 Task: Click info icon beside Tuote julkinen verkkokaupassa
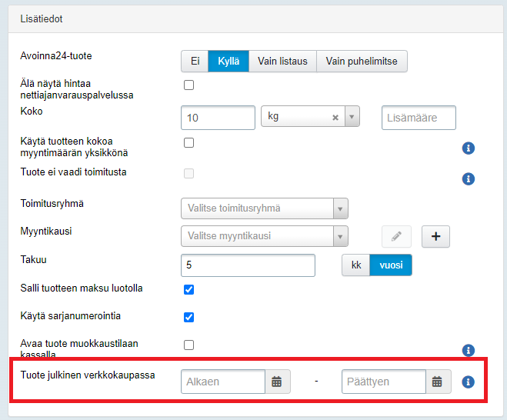click(468, 382)
